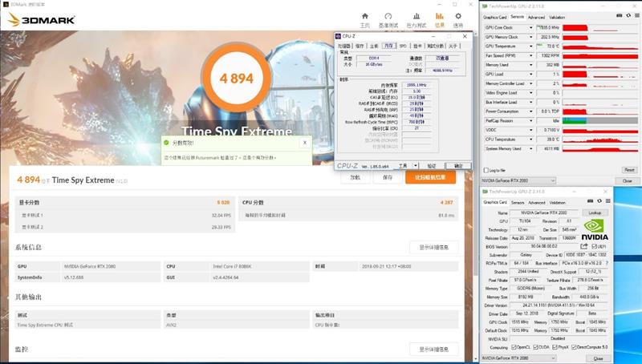Click the NVIDIA logo in GPU-Z
The width and height of the screenshot is (642, 364).
click(595, 229)
